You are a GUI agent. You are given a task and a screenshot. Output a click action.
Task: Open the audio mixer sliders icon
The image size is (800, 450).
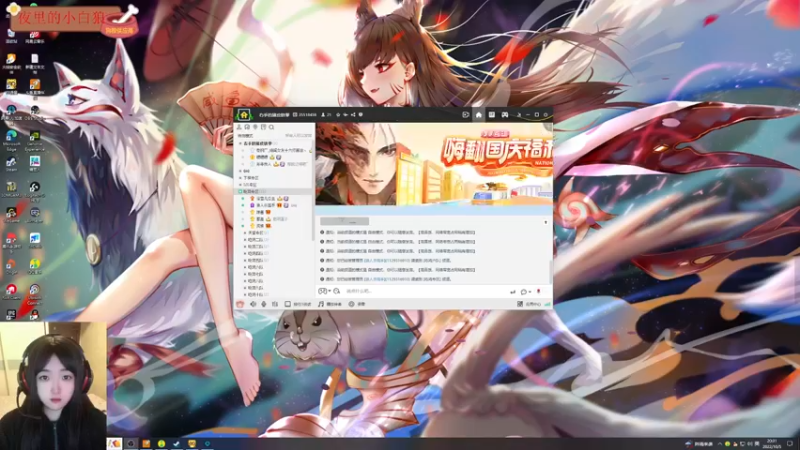pyautogui.click(x=275, y=304)
